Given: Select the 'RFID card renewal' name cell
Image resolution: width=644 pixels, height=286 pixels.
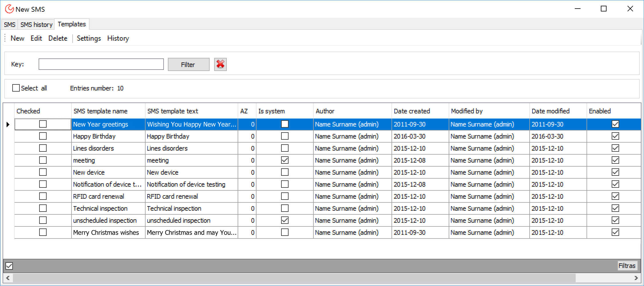Looking at the screenshot, I should coord(108,196).
